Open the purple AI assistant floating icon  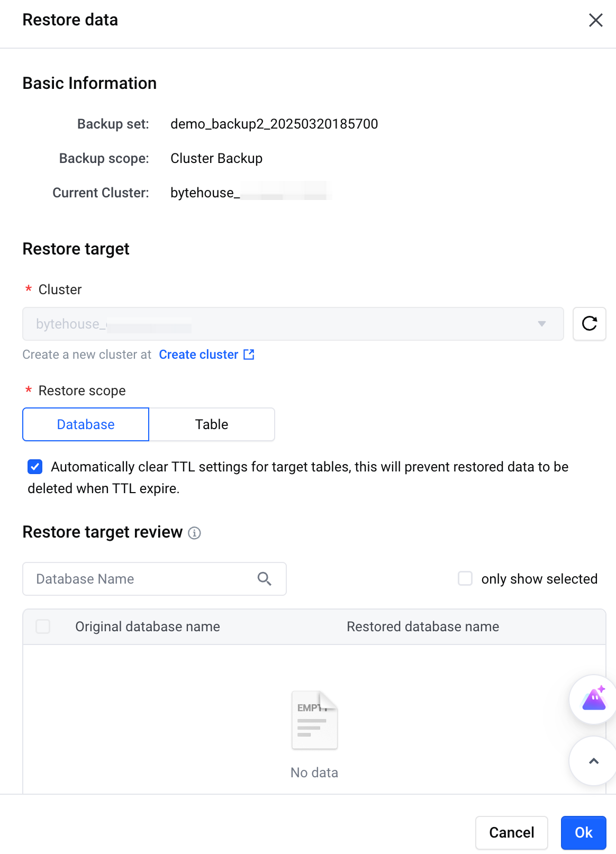pos(594,699)
